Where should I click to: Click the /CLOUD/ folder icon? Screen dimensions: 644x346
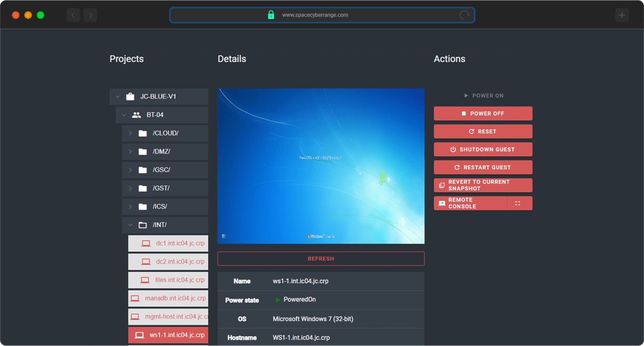[143, 133]
